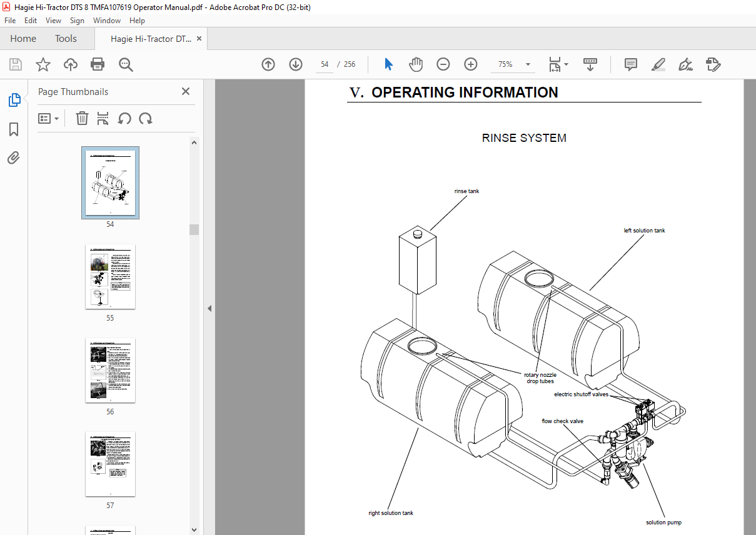Click the 'flow check valve' label
This screenshot has height=535, width=756.
click(x=562, y=421)
